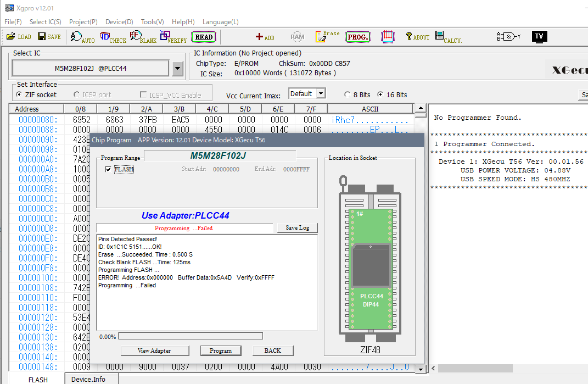The image size is (588, 384).
Task: Click the LOAD file toolbar icon
Action: [19, 37]
